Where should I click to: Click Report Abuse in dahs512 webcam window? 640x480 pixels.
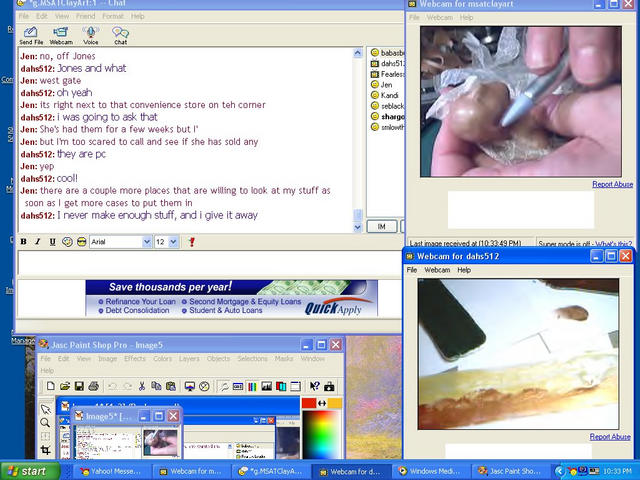tap(610, 437)
